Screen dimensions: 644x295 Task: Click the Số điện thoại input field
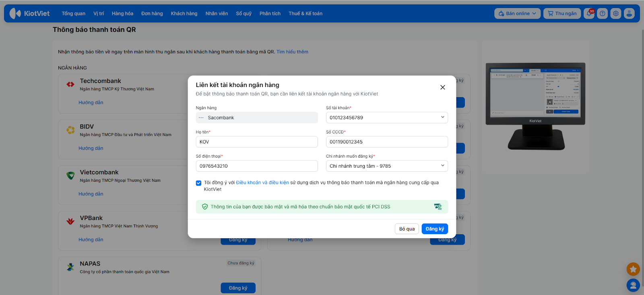pyautogui.click(x=257, y=166)
